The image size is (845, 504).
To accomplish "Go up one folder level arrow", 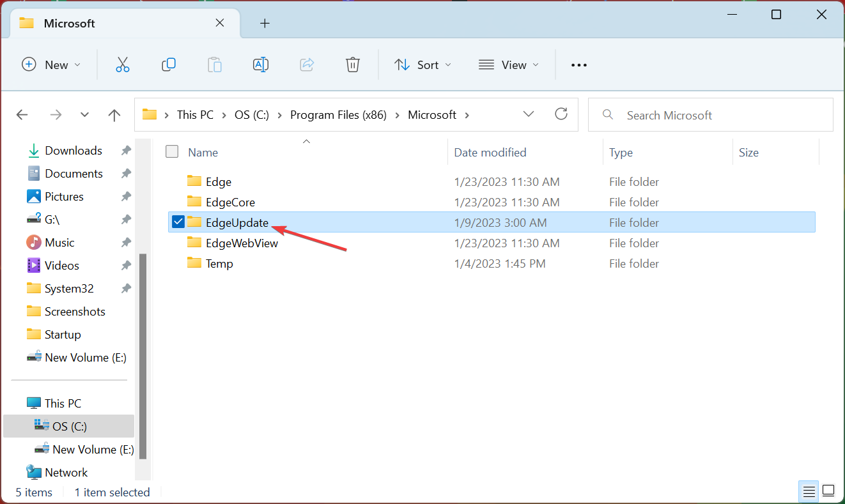I will pyautogui.click(x=114, y=115).
